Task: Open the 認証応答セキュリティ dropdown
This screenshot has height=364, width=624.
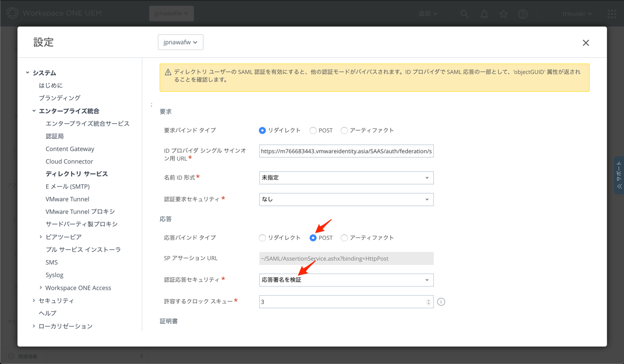Action: (x=346, y=280)
